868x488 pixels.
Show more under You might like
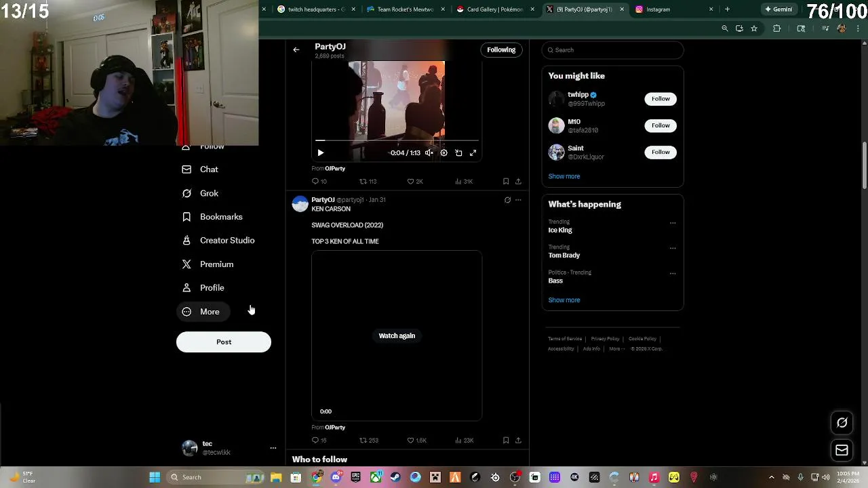(x=564, y=176)
